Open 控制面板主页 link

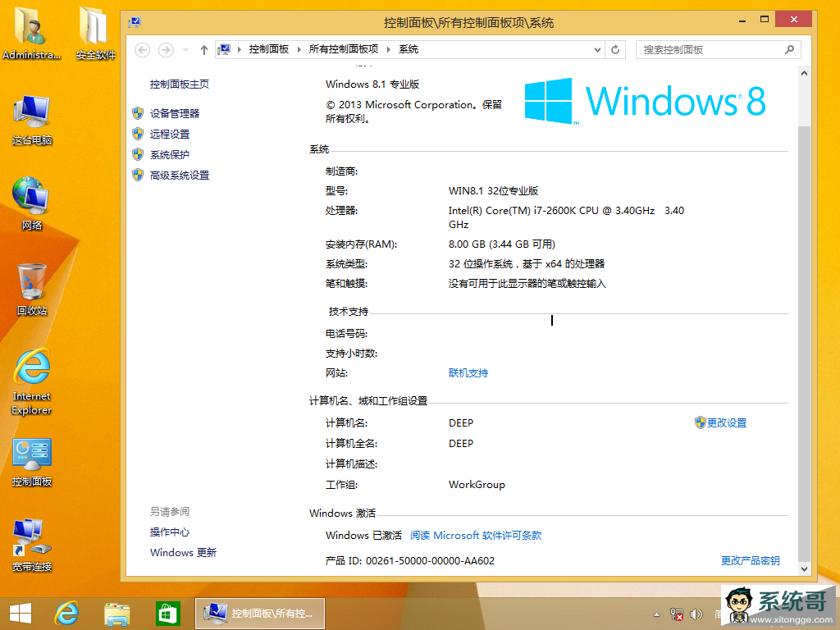180,84
